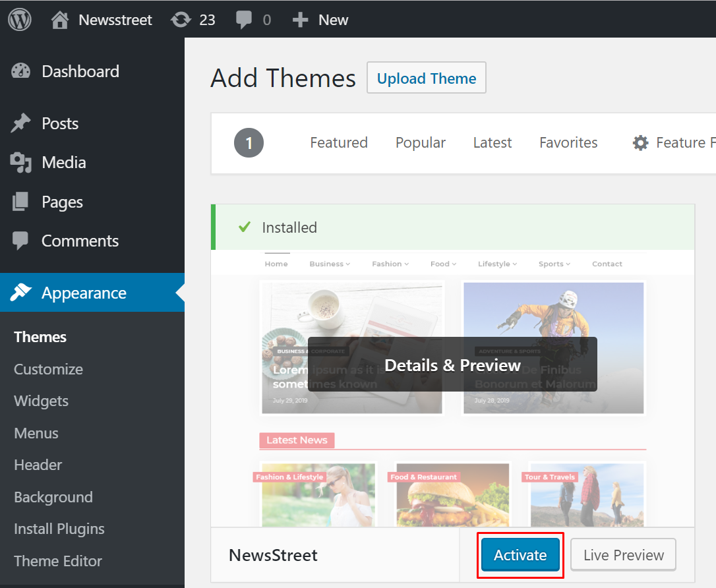The height and width of the screenshot is (588, 716).
Task: Click the WordPress logo icon
Action: pyautogui.click(x=20, y=20)
